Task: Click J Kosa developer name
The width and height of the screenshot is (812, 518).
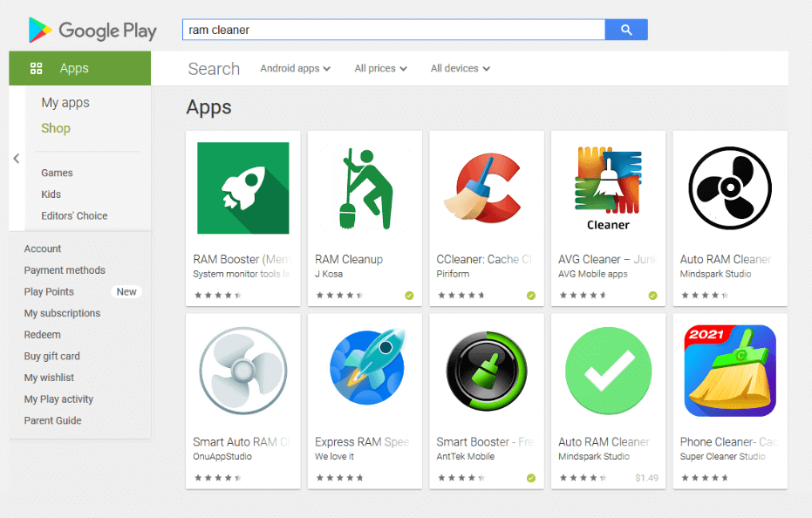Action: point(329,274)
